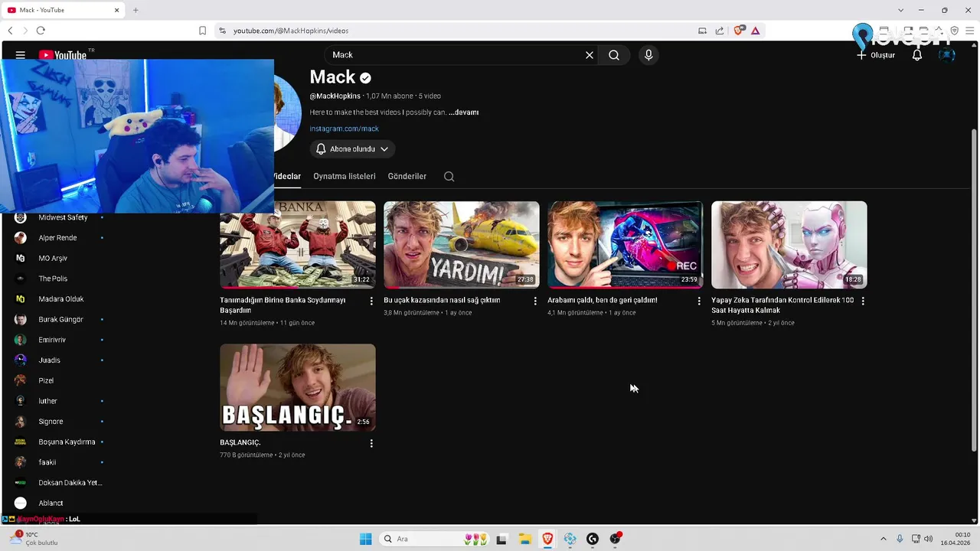Viewport: 980px width, 551px height.
Task: Go back in browser history
Action: 10,31
